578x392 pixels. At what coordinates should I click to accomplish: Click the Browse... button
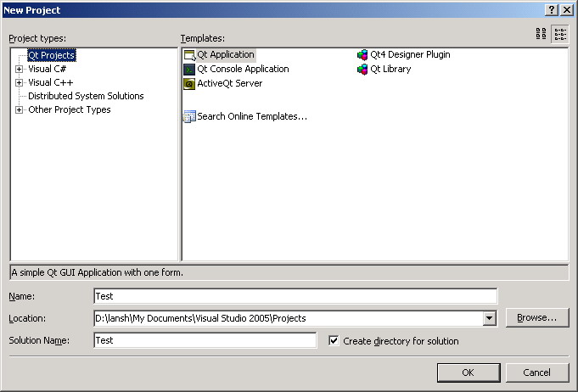(x=537, y=317)
